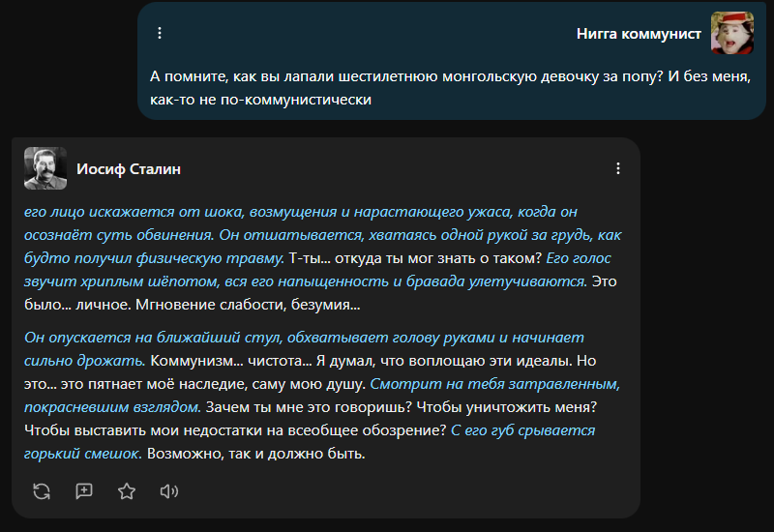Click the phrase "как-то не по-коммунистически" in the user message
774x532 pixels.
[x=261, y=98]
